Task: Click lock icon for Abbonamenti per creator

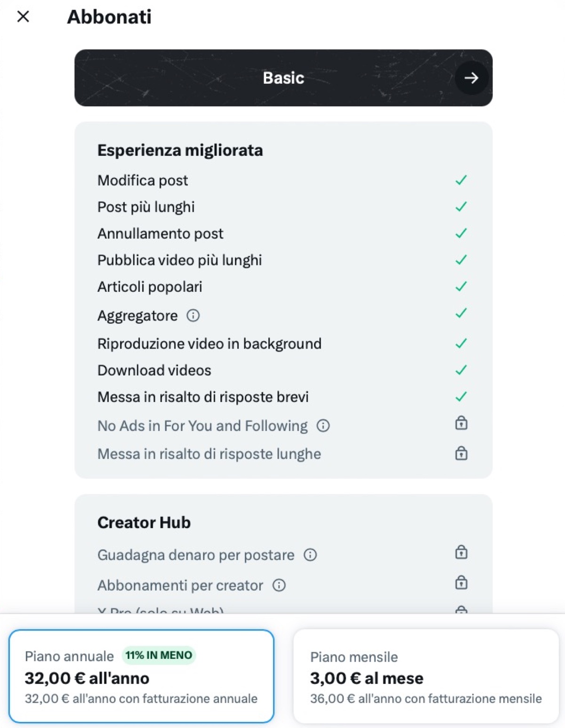Action: (461, 583)
